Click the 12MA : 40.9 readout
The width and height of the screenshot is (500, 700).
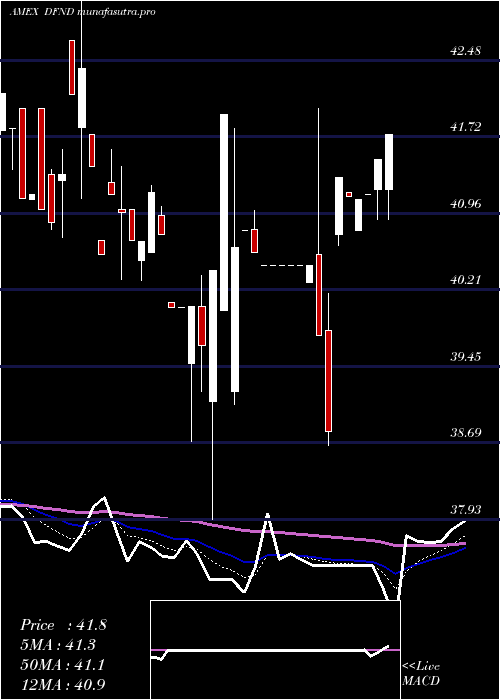[62, 684]
